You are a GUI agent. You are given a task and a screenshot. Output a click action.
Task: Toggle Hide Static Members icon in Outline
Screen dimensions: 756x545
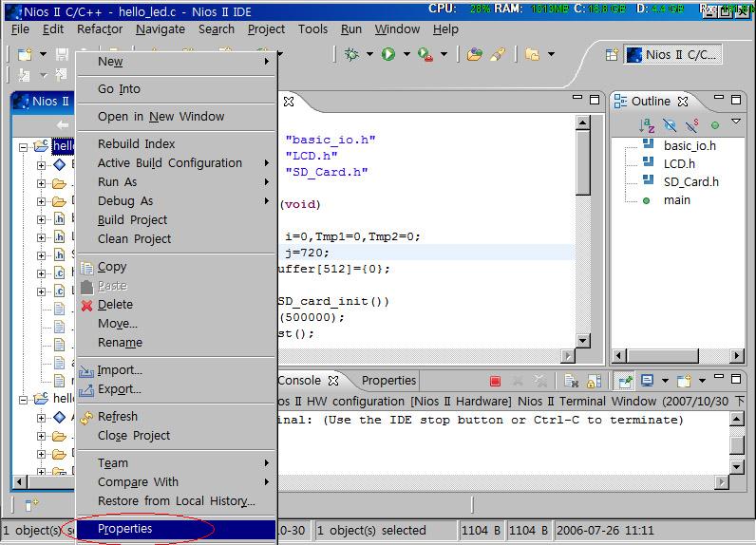[692, 125]
